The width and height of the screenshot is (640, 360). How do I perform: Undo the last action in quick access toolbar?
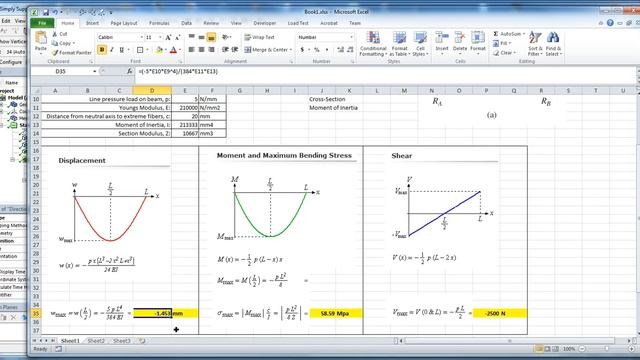pyautogui.click(x=55, y=13)
